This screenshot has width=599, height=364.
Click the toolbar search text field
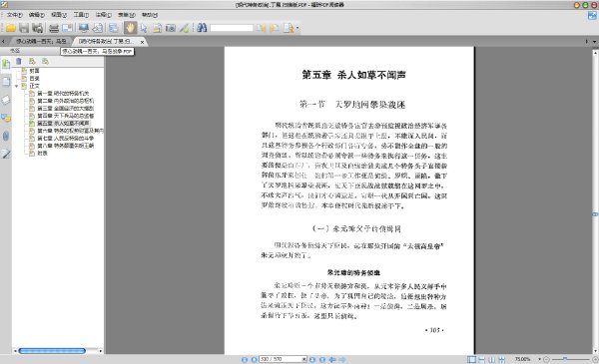click(232, 28)
